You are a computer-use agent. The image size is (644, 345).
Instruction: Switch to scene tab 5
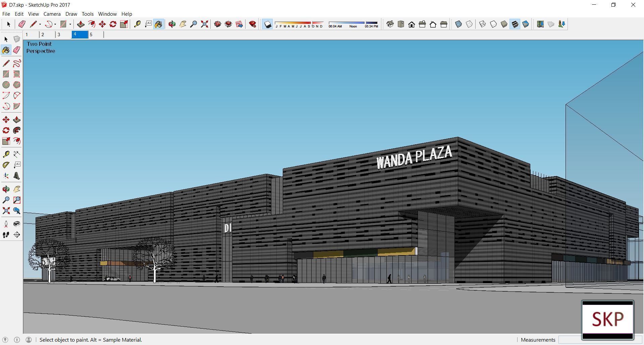[x=96, y=34]
